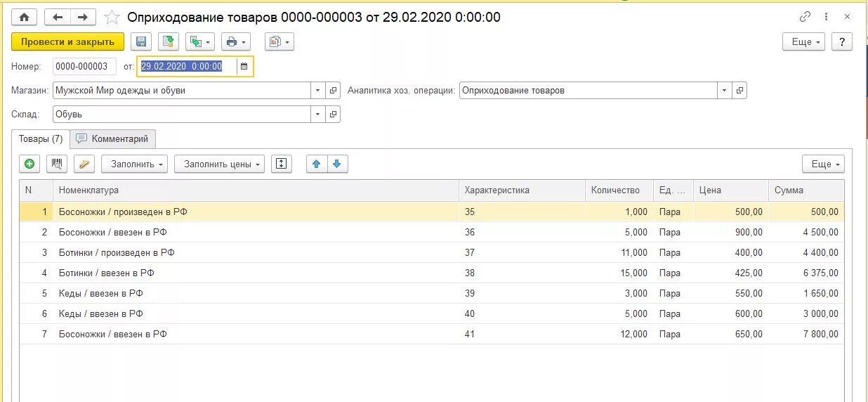Click the Номер input field

(x=84, y=67)
